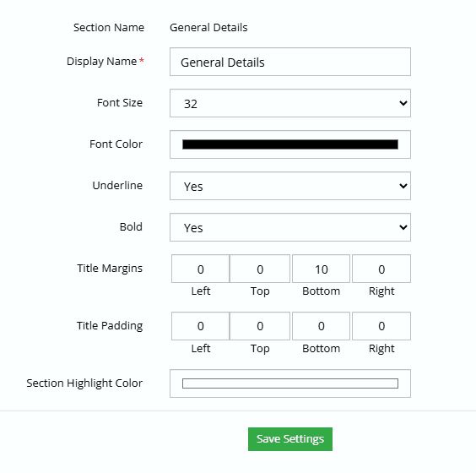Click the Bold dropdown chevron arrow
Viewport: 476px width, 473px height.
403,227
